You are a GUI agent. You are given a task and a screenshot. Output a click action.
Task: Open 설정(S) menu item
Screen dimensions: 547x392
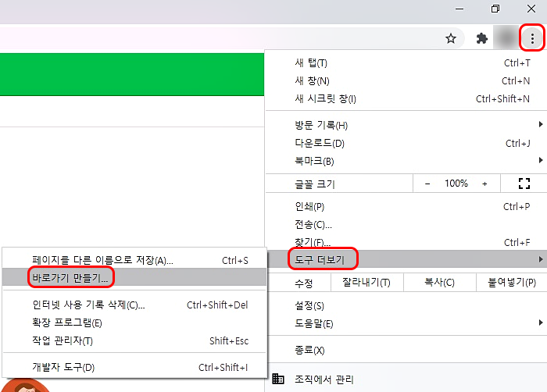pos(406,306)
